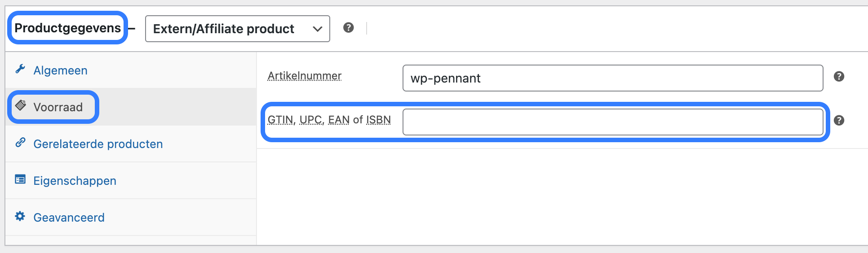Focus the empty GTIN, UPC, EAN of ISBN field
Image resolution: width=868 pixels, height=253 pixels.
[613, 122]
